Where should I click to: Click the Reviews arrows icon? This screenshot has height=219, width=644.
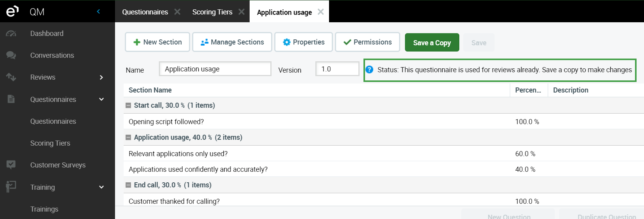click(11, 77)
